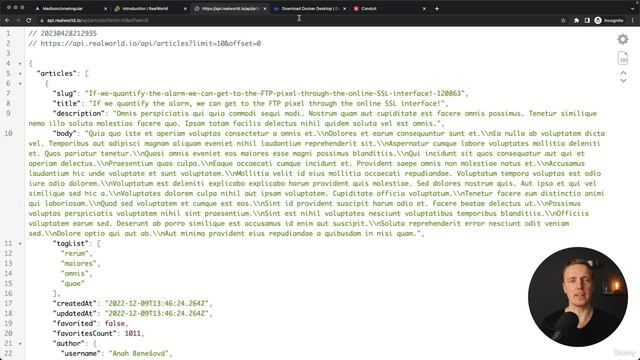Click the raw document view icon
The image size is (640, 360).
623,58
